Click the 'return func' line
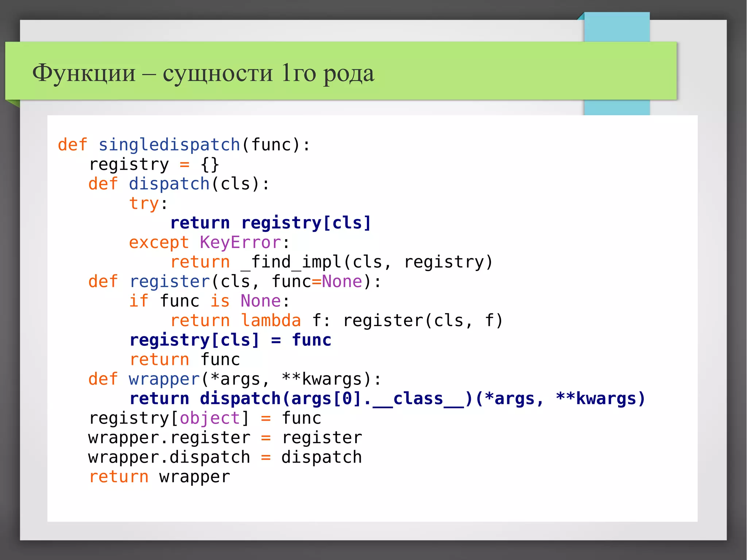 pos(185,360)
